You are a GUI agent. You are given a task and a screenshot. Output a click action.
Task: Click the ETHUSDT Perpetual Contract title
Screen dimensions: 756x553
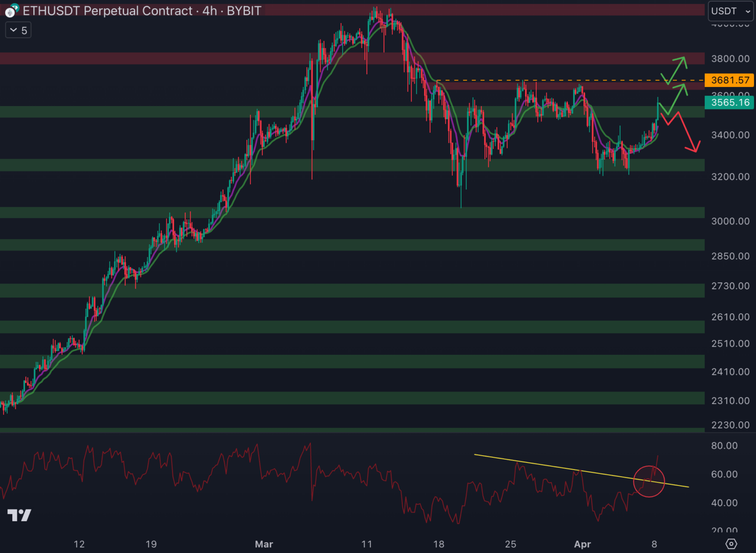(108, 11)
